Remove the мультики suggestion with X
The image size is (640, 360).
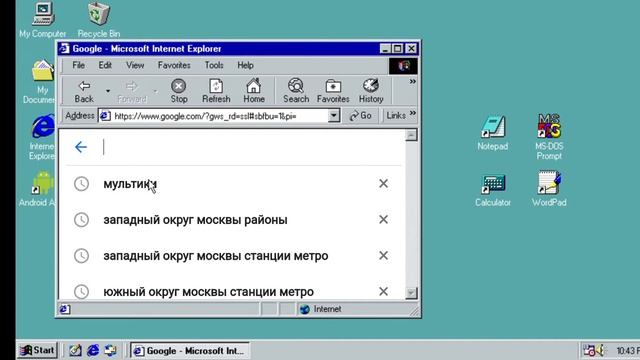point(383,184)
